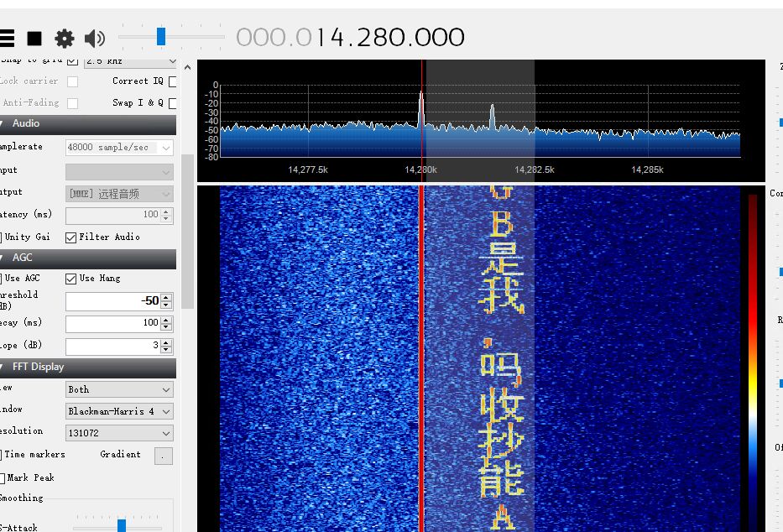This screenshot has width=783, height=532.
Task: Click the 14,282.5k frequency axis label
Action: pyautogui.click(x=535, y=170)
